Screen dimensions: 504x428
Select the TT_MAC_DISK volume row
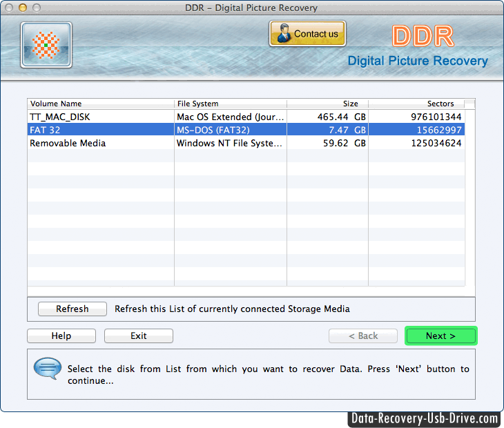(x=246, y=117)
